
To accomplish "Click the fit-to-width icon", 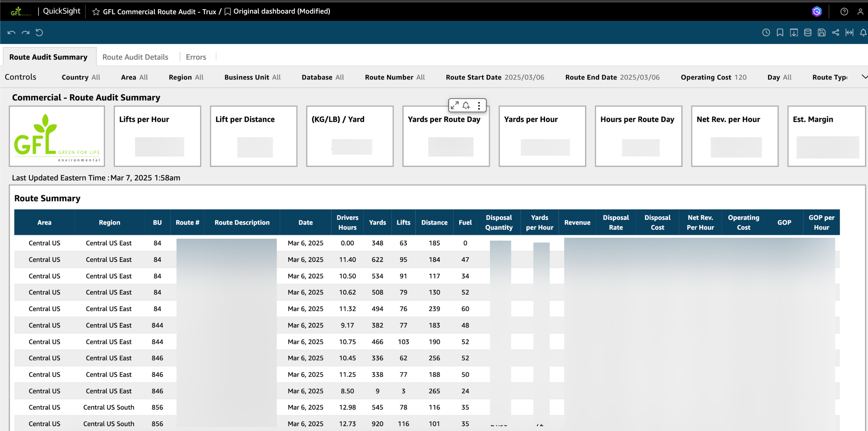I will click(x=849, y=33).
